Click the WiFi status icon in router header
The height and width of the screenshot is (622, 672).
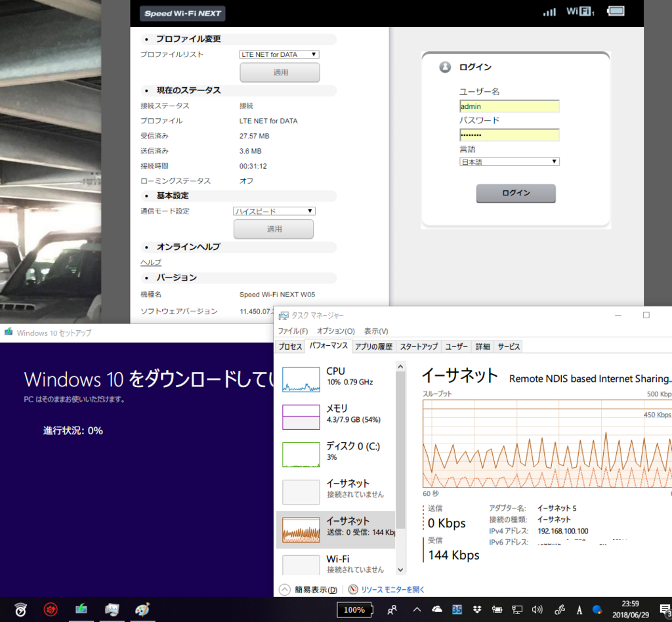580,12
